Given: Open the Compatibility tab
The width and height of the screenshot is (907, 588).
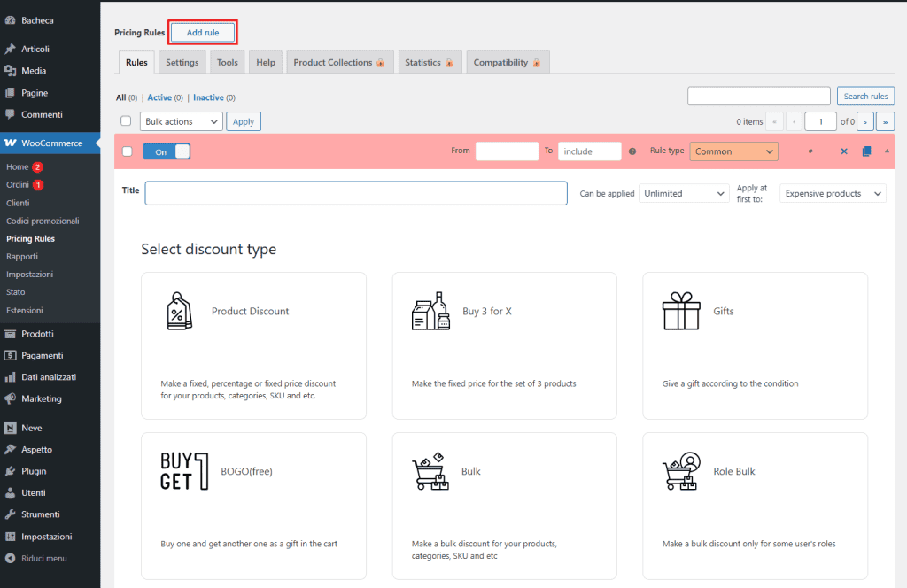Looking at the screenshot, I should [508, 63].
